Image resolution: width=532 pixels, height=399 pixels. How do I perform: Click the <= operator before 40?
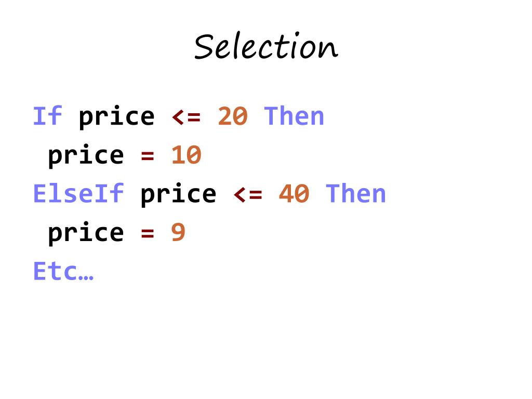point(248,194)
